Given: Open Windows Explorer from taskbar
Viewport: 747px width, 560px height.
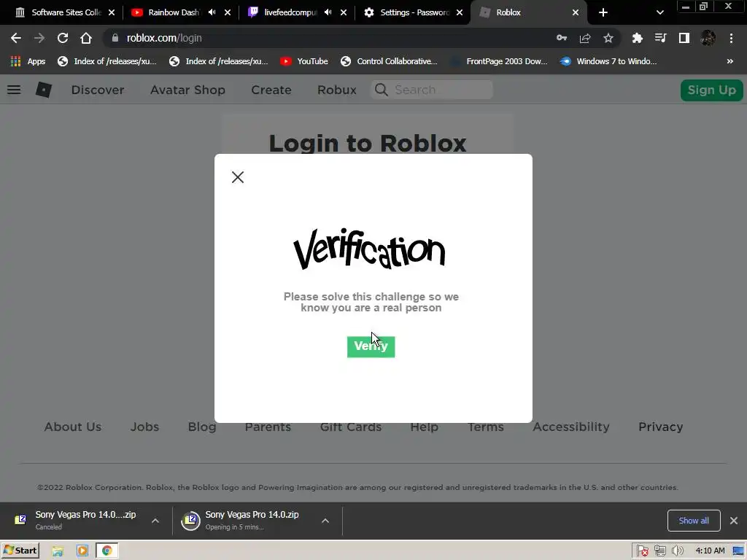Looking at the screenshot, I should click(x=58, y=551).
